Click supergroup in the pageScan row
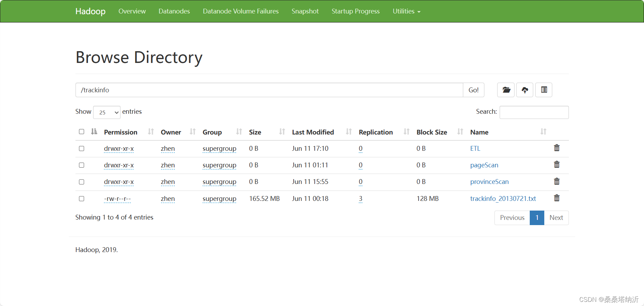 tap(219, 165)
